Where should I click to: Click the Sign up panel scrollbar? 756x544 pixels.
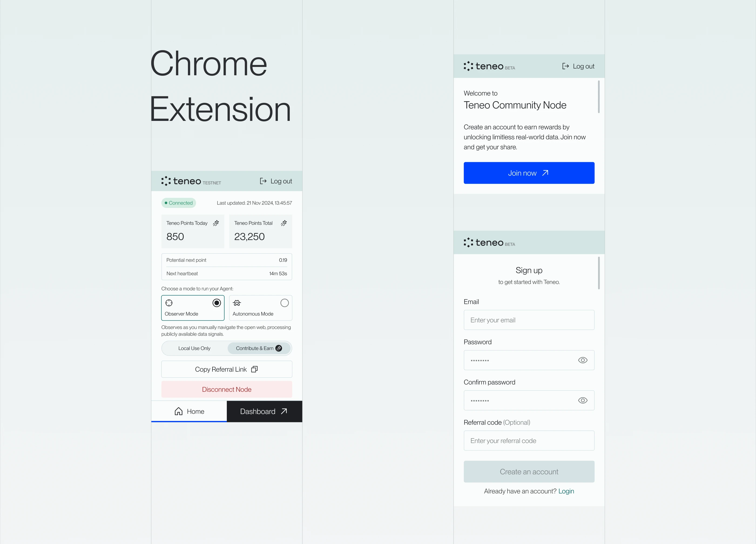tap(599, 273)
